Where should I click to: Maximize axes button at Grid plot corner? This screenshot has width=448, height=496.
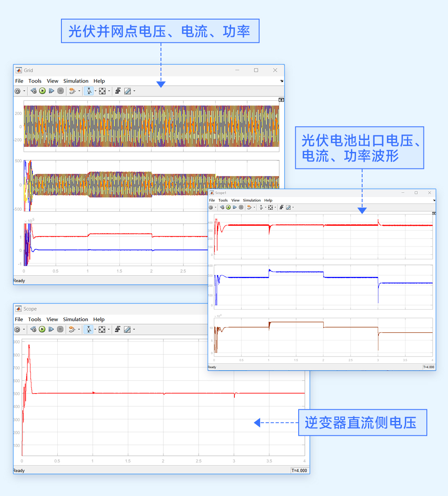click(281, 100)
